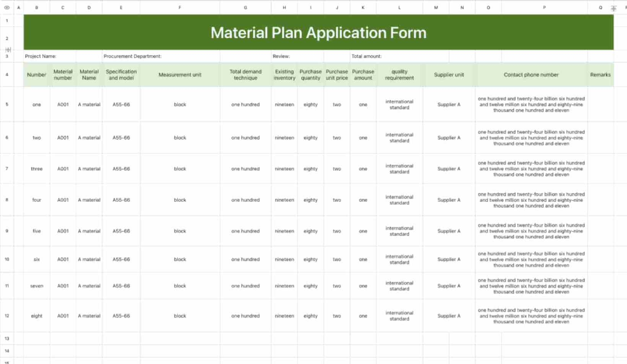This screenshot has height=364, width=627.
Task: Click the Material Name column heading
Action: tap(89, 75)
